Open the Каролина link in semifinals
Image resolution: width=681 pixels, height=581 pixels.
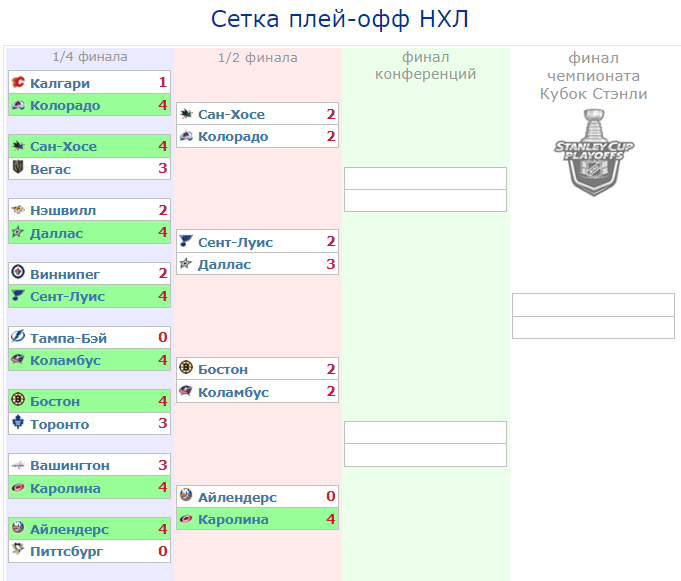[x=233, y=519]
